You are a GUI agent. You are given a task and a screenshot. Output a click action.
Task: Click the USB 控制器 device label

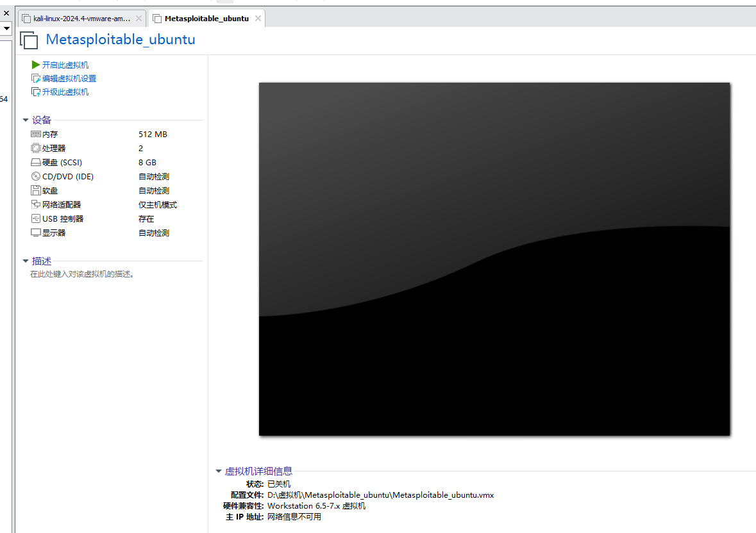pyautogui.click(x=63, y=218)
